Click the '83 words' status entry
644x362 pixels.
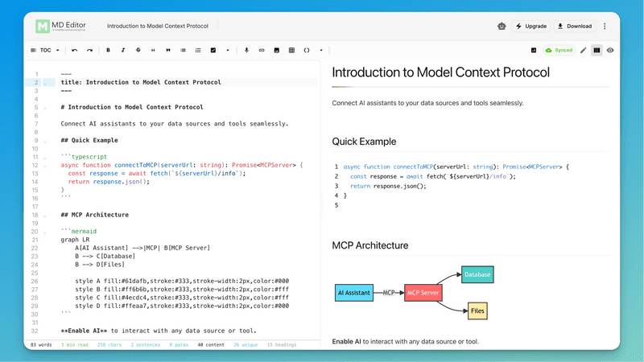pyautogui.click(x=41, y=345)
